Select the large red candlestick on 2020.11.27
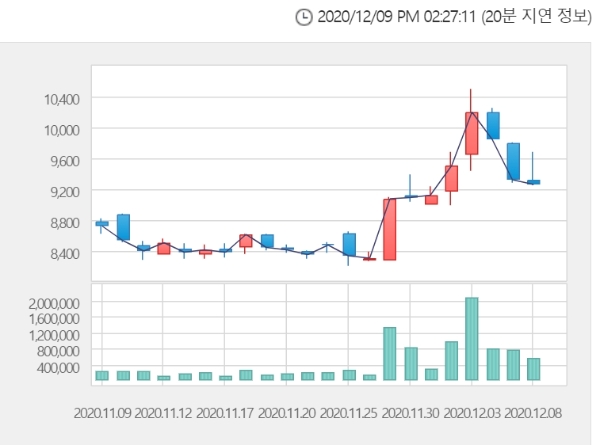The width and height of the screenshot is (600, 445). pos(389,229)
